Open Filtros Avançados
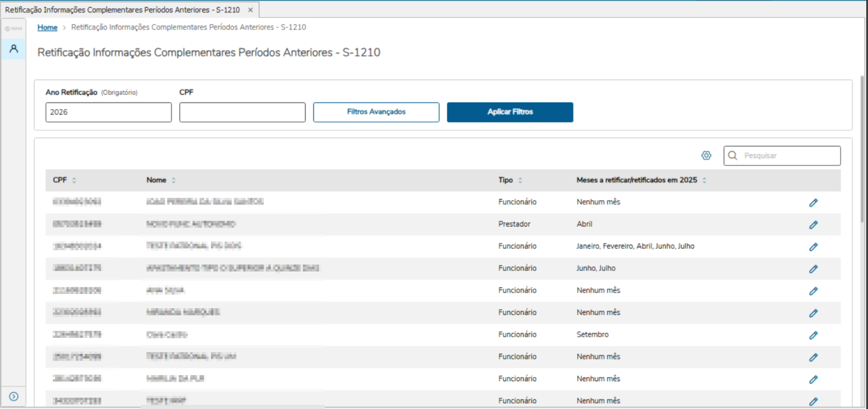 tap(376, 112)
